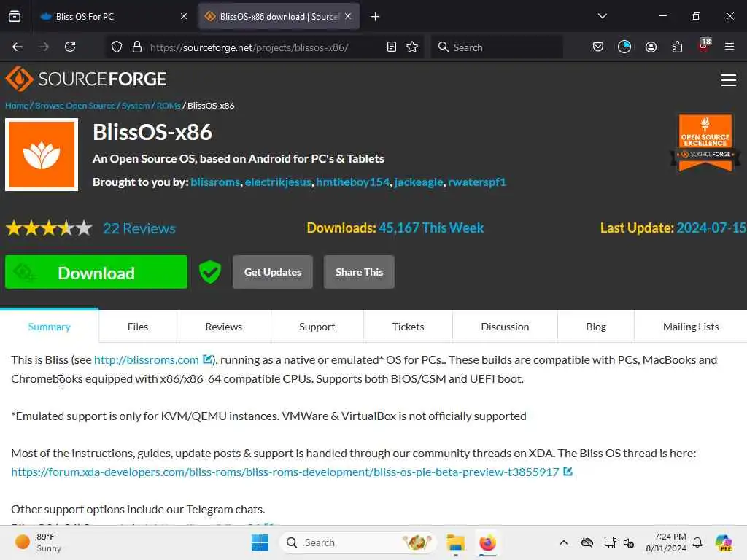Click the Home breadcrumb link

pyautogui.click(x=17, y=106)
